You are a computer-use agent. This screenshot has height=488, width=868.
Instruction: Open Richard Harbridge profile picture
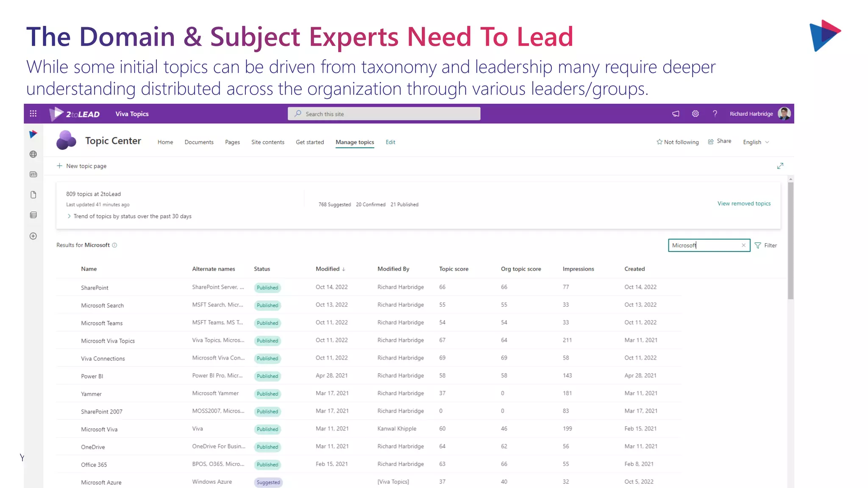pyautogui.click(x=784, y=114)
